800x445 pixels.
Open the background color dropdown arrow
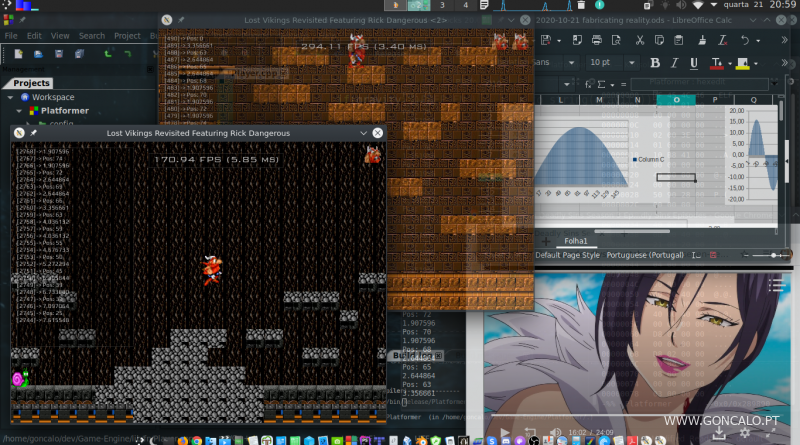click(x=756, y=64)
